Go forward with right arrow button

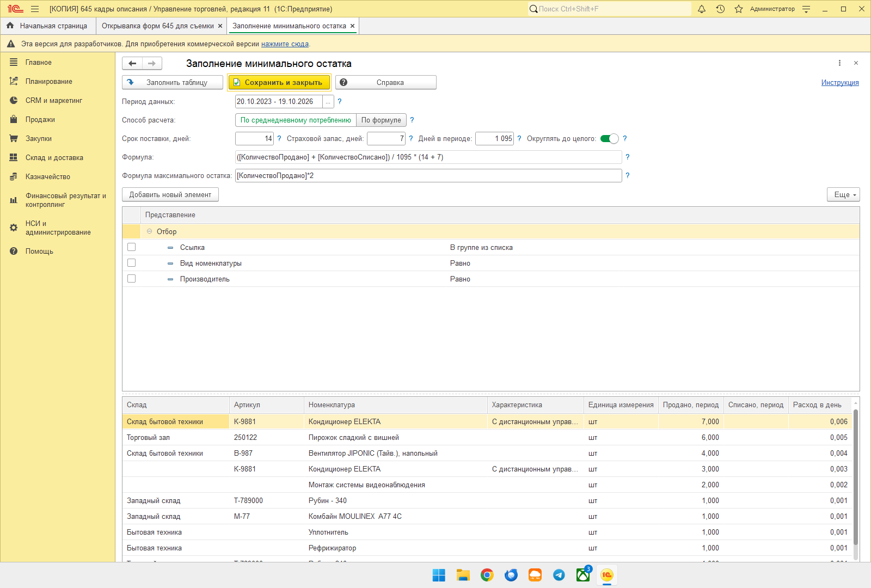[152, 64]
